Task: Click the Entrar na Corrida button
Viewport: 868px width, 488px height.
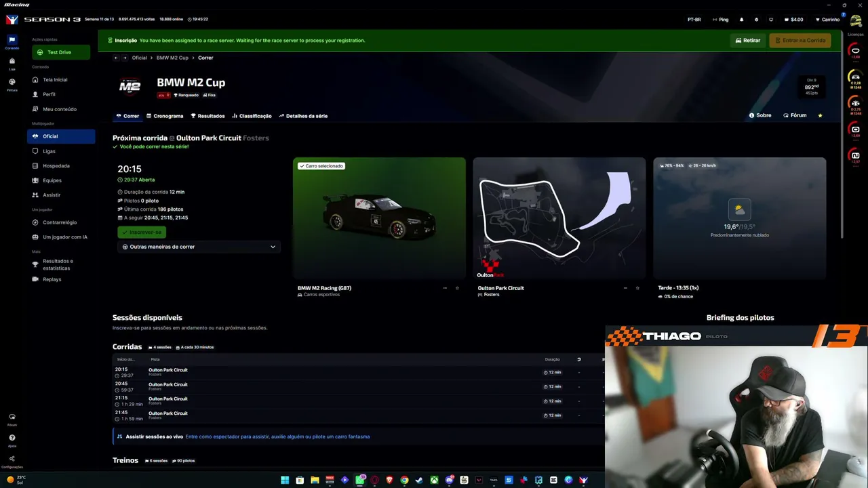Action: (x=800, y=40)
